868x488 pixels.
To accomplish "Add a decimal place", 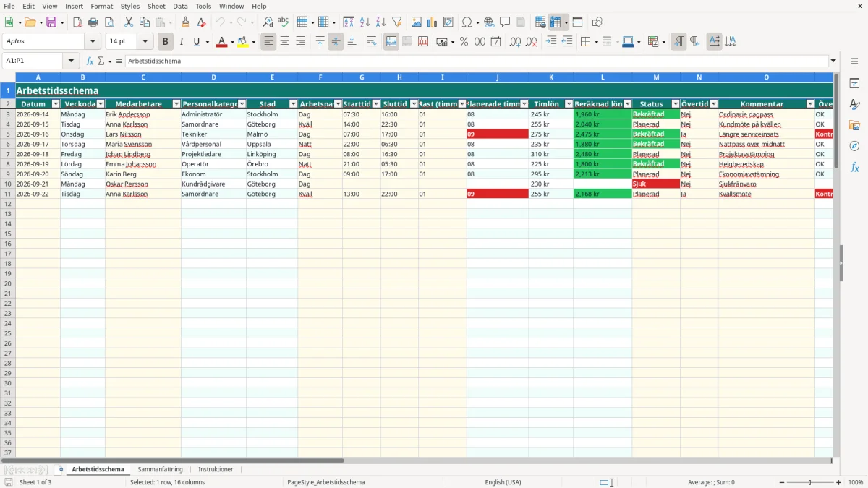I will [515, 42].
